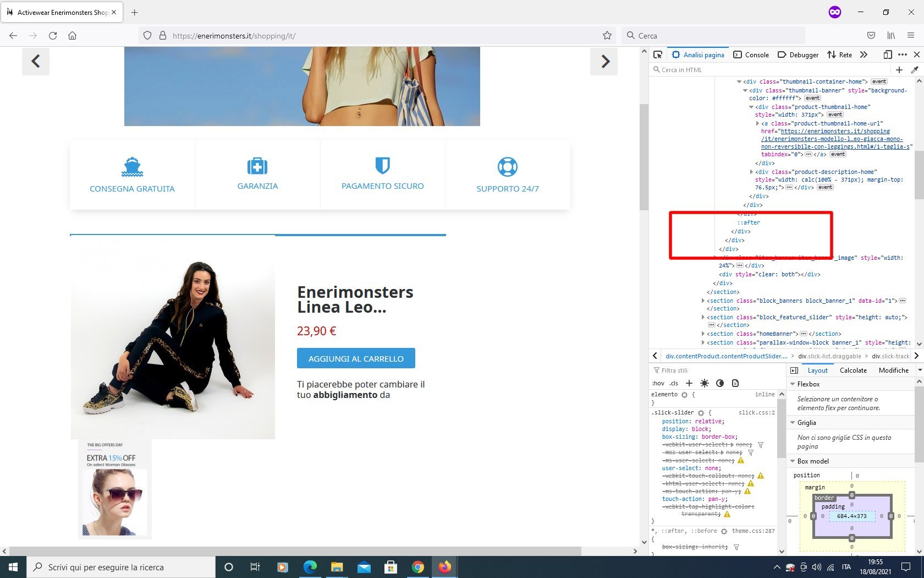Focus the Cerca in HTML search field
Viewport: 924px width, 578px height.
(x=770, y=70)
